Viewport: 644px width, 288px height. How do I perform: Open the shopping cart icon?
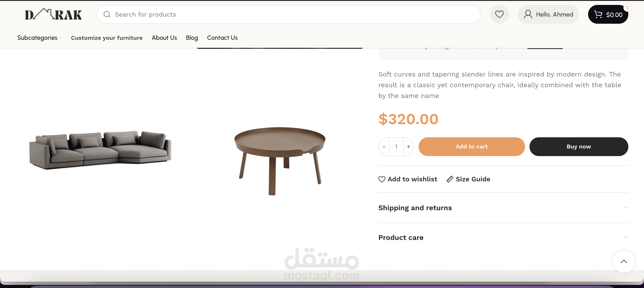click(598, 14)
